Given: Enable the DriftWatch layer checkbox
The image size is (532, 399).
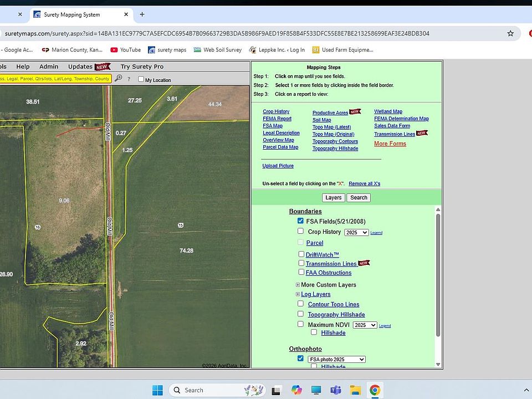Looking at the screenshot, I should 301,254.
